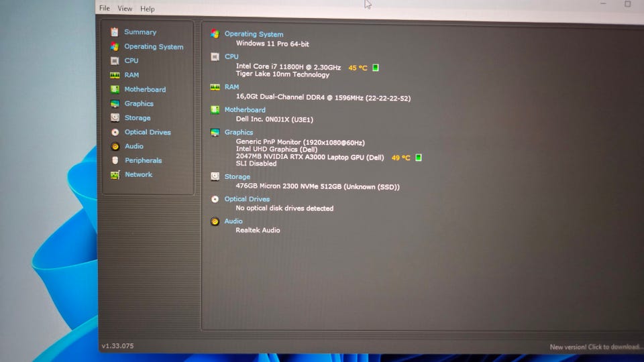
Task: Click the '16,0Gt Dual-Channel DDR4' line
Action: (323, 98)
